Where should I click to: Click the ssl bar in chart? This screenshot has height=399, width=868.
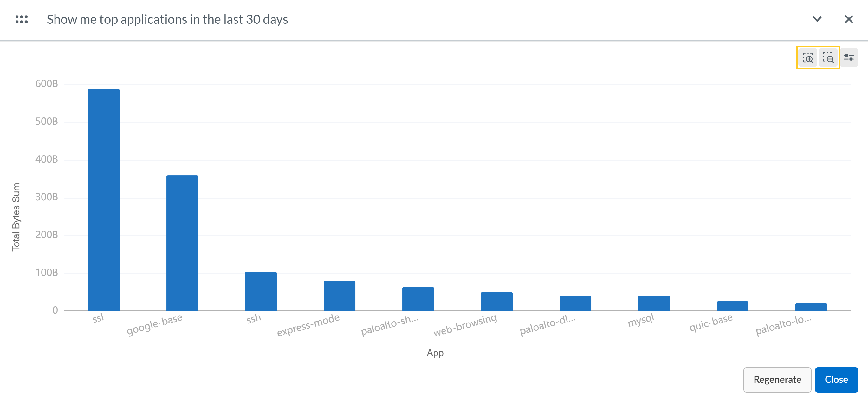point(103,200)
